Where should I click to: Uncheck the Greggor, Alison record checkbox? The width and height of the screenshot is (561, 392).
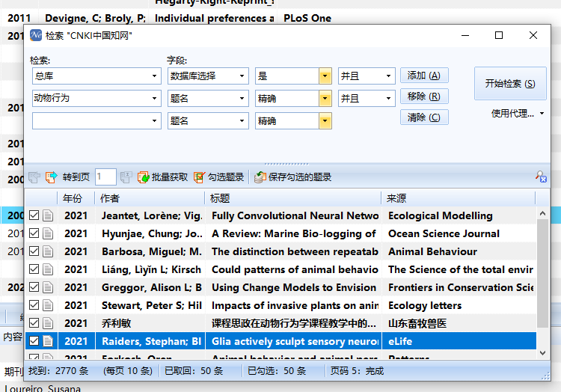coord(34,287)
